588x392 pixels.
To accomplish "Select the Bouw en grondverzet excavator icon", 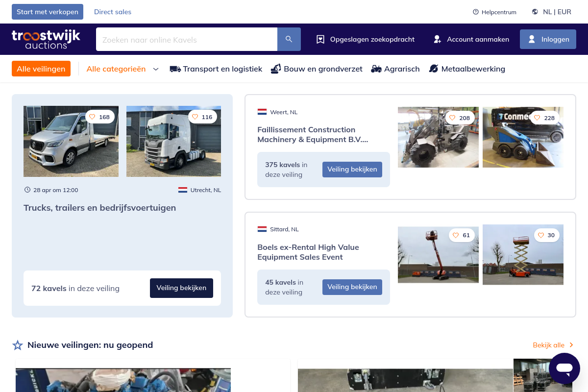I will pos(276,69).
